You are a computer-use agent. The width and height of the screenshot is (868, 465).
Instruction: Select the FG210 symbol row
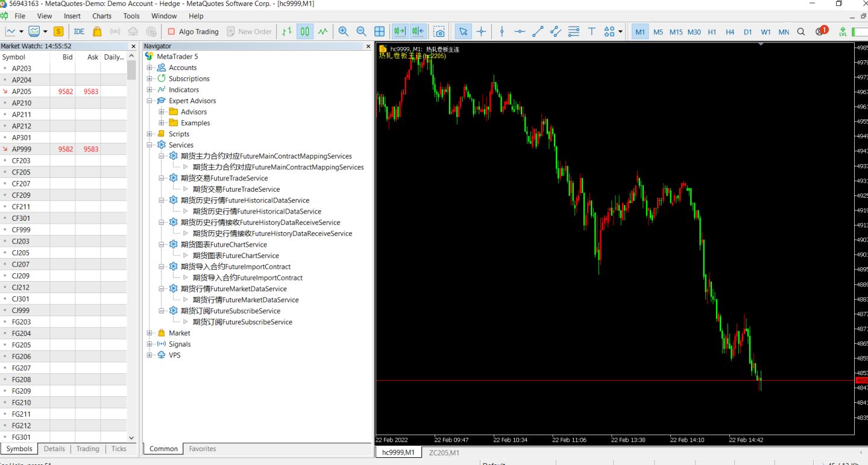click(63, 403)
